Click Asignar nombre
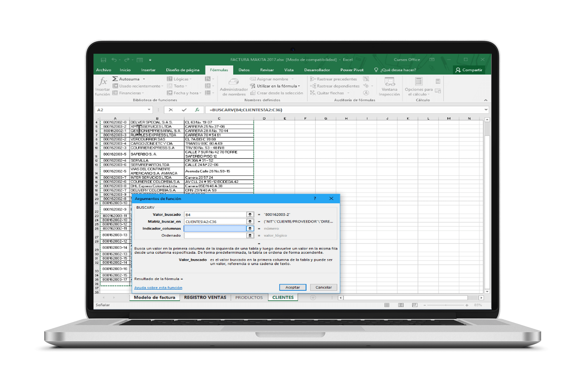 (x=269, y=79)
